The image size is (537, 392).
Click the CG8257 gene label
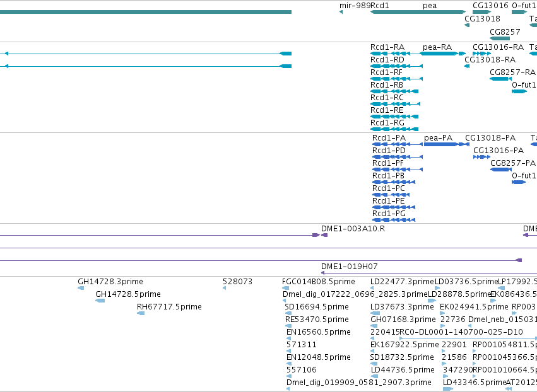pos(505,32)
